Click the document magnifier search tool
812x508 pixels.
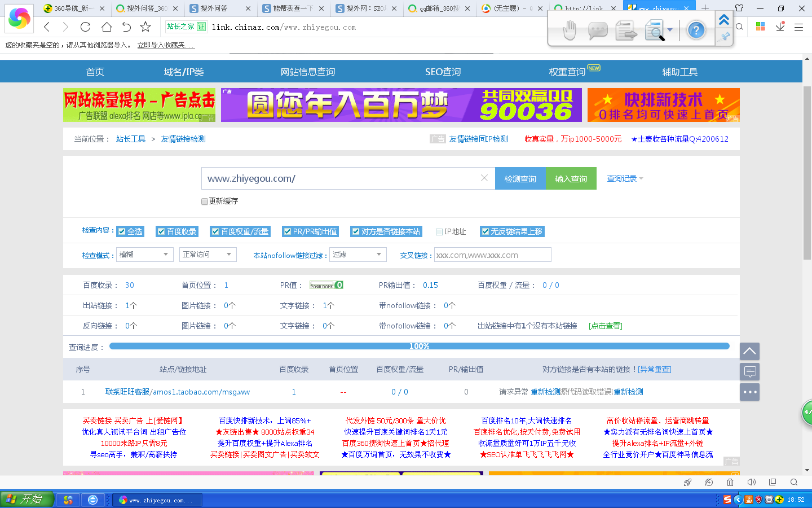pyautogui.click(x=655, y=30)
